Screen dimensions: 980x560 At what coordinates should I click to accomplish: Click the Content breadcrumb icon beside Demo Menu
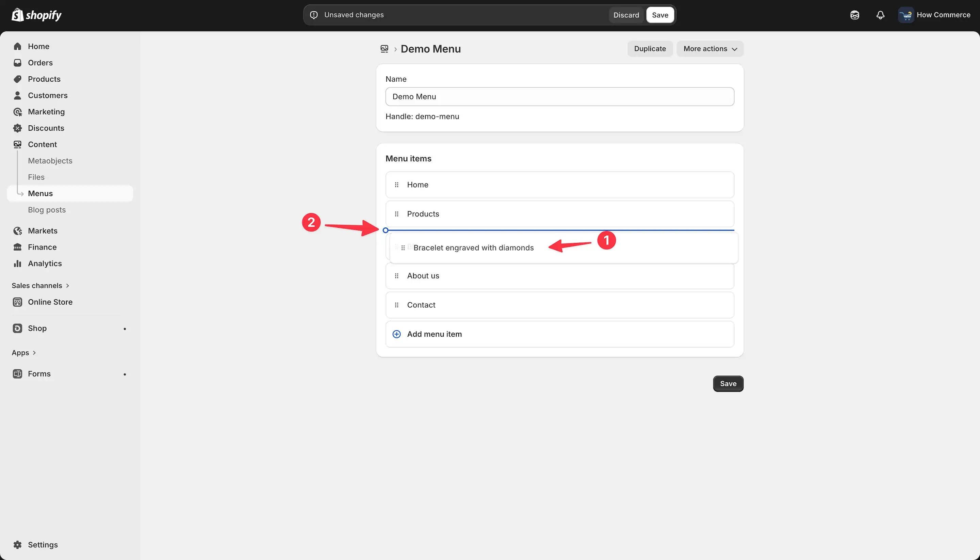384,49
